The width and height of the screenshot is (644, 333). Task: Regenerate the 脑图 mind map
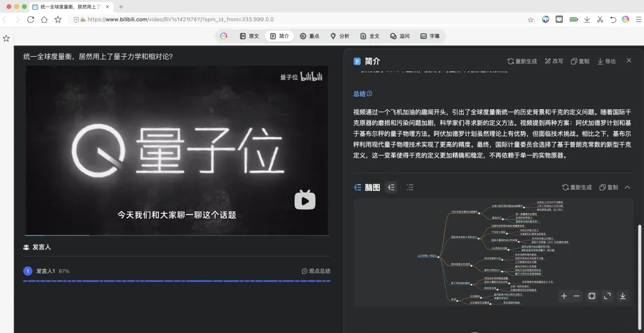pyautogui.click(x=577, y=187)
